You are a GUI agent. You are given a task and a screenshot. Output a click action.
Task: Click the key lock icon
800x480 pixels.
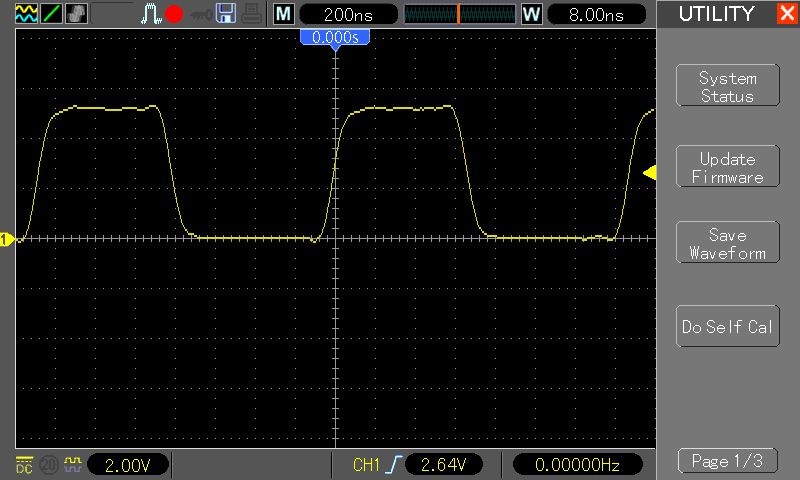[x=200, y=14]
